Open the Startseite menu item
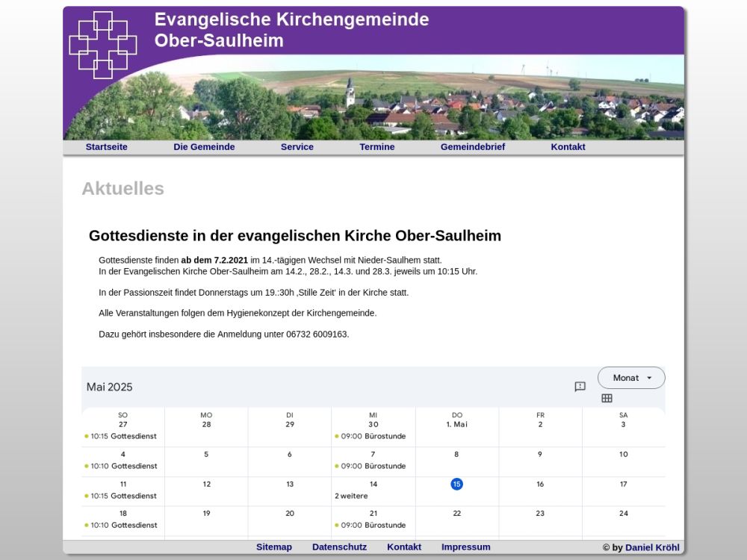Screen dimensions: 747x560 click(106, 147)
